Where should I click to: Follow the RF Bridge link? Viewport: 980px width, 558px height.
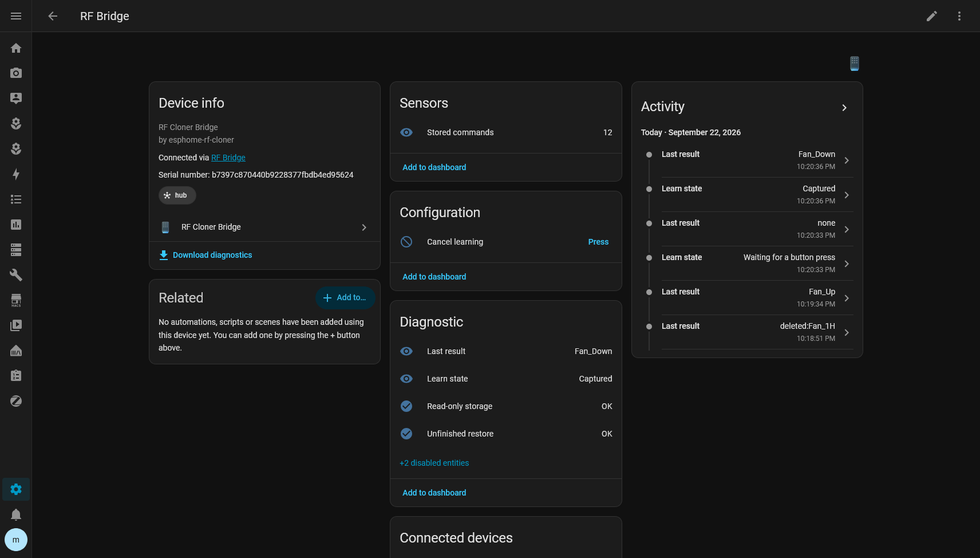click(228, 158)
